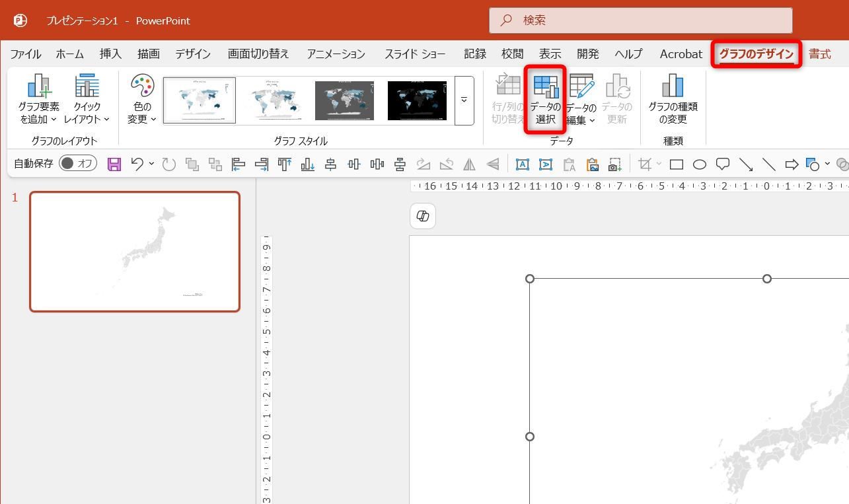The image size is (849, 504).
Task: Open the Quick Layout (クイックレイアウト) dropdown
Action: click(x=87, y=100)
